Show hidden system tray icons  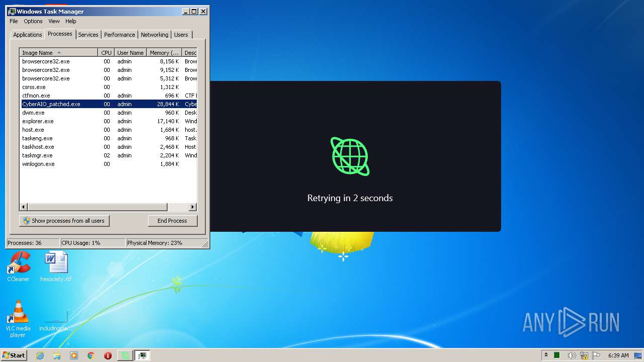click(x=546, y=355)
